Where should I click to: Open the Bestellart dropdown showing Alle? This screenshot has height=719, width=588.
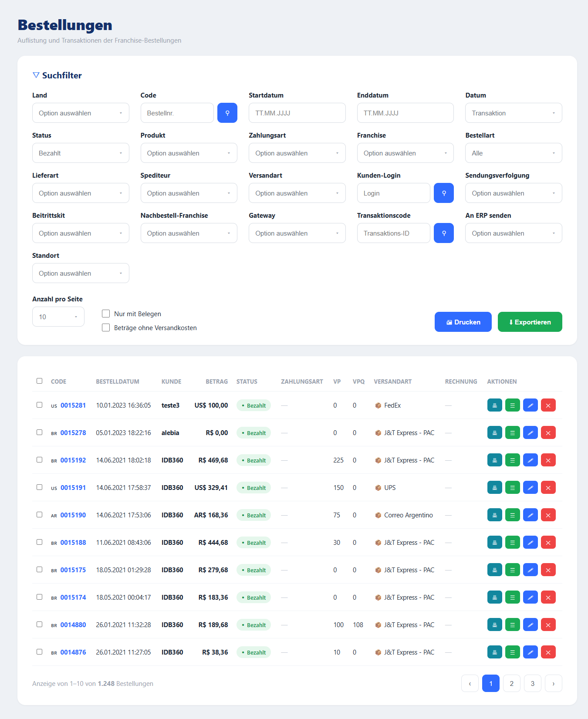click(x=514, y=153)
